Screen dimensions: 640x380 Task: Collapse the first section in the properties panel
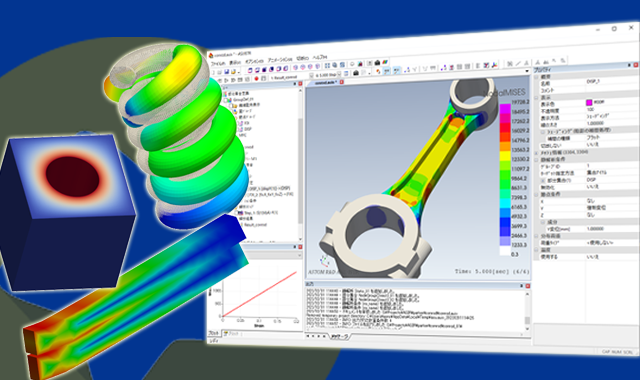pyautogui.click(x=537, y=77)
